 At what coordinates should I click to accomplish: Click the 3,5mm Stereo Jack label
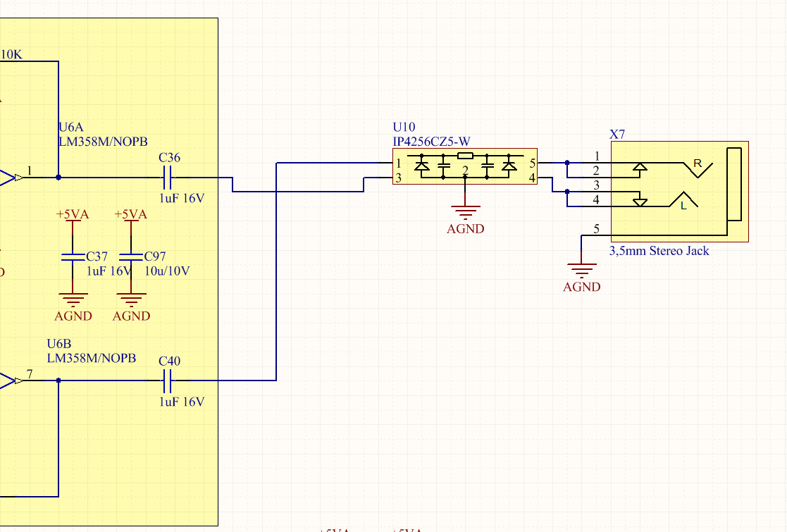[x=659, y=251]
